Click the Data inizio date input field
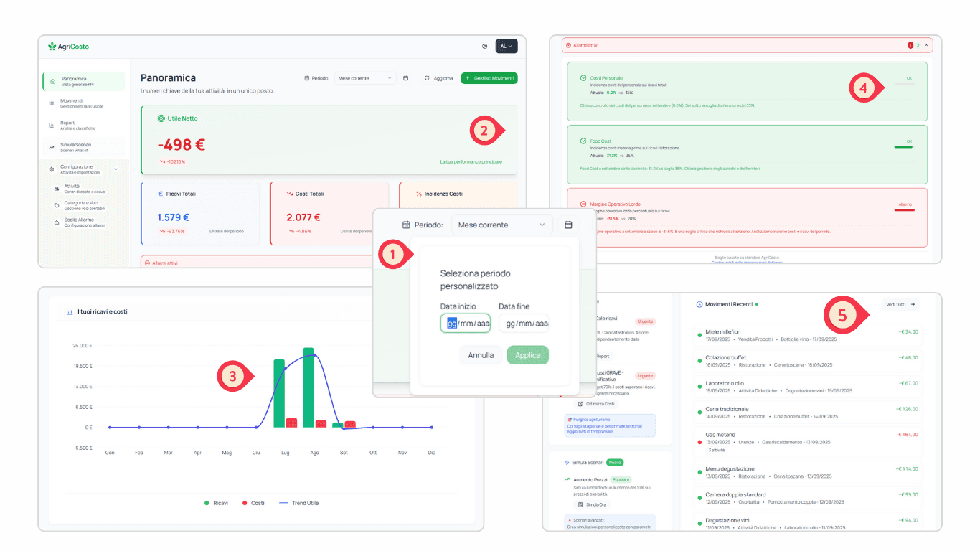The image size is (980, 551). (x=465, y=324)
